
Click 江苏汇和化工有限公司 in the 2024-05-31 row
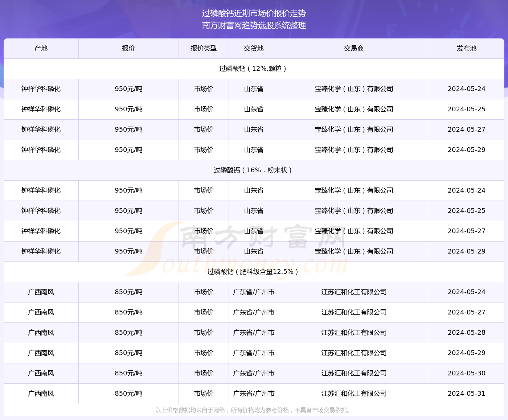(x=354, y=394)
